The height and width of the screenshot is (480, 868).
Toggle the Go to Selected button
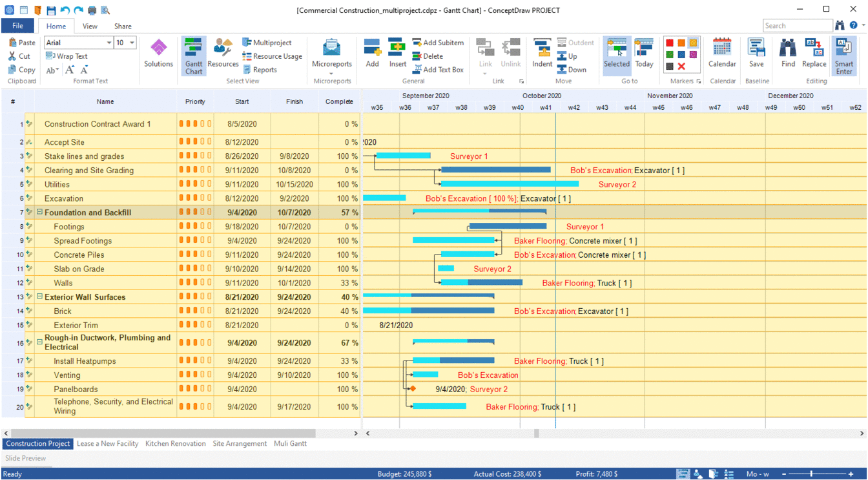(617, 53)
